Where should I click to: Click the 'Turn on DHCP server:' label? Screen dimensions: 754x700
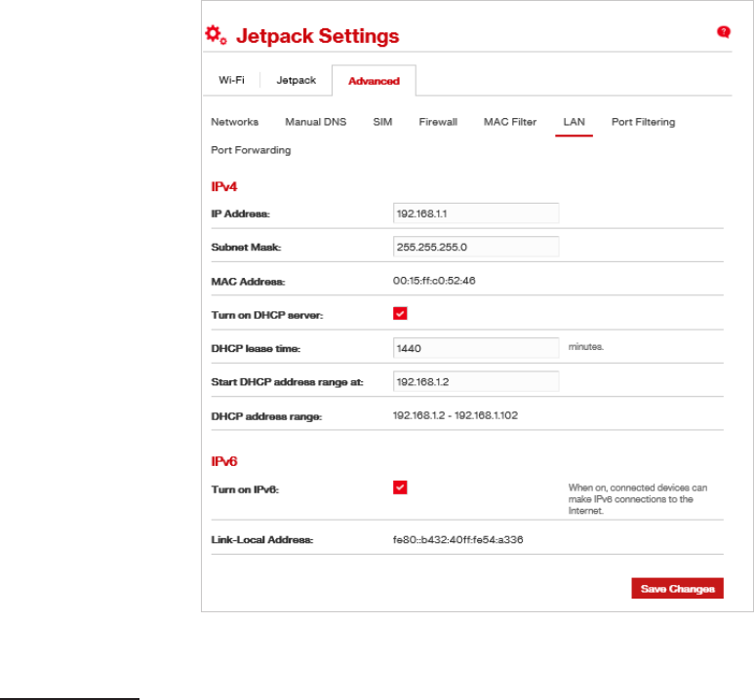(x=267, y=315)
